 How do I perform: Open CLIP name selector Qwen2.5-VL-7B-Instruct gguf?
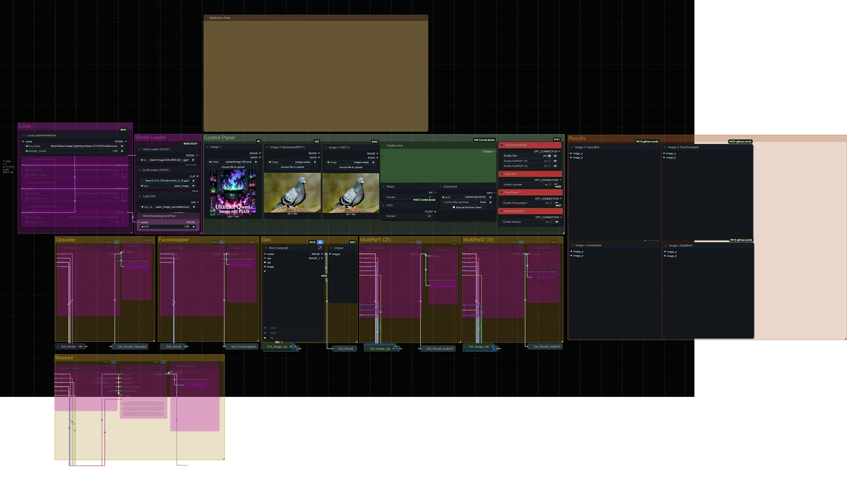168,180
